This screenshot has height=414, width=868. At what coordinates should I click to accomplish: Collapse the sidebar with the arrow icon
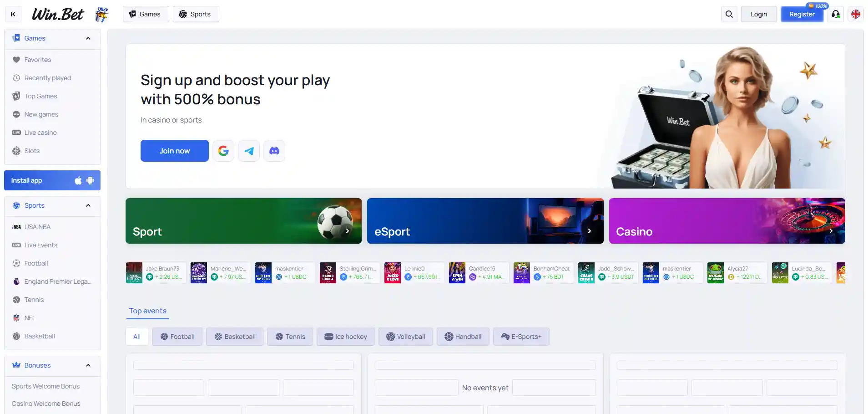pos(13,14)
